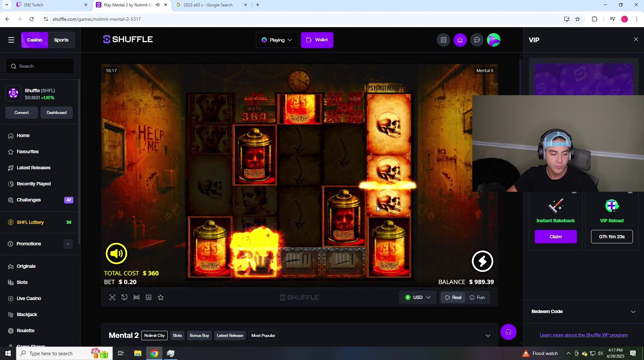Switch to the Google Search browser tab

click(x=211, y=5)
